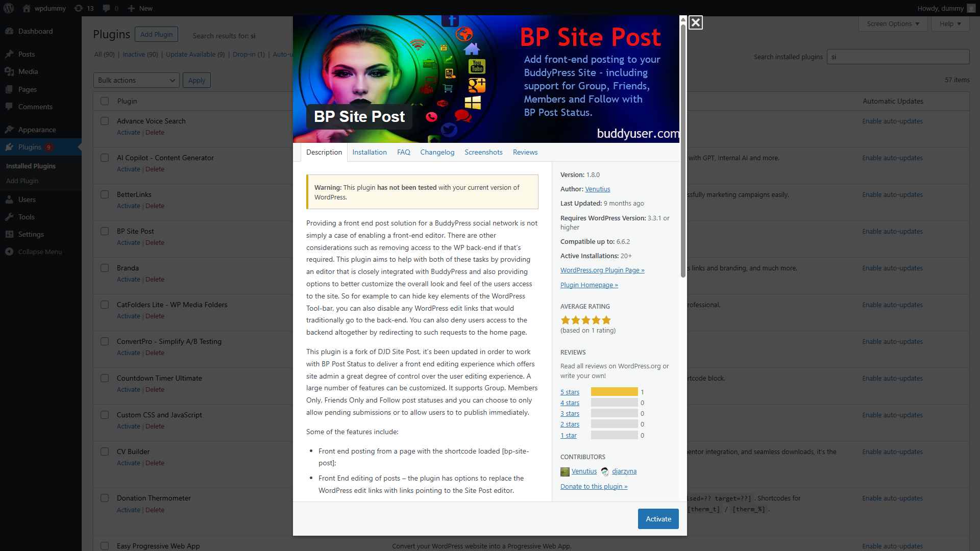Open the WordPress.org Plugin Page link
This screenshot has height=551, width=980.
point(602,270)
